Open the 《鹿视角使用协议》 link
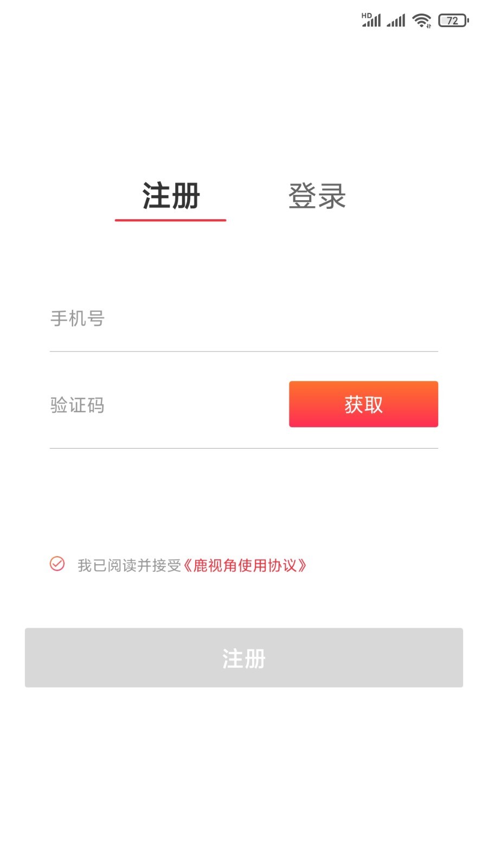The width and height of the screenshot is (488, 868). (x=244, y=566)
